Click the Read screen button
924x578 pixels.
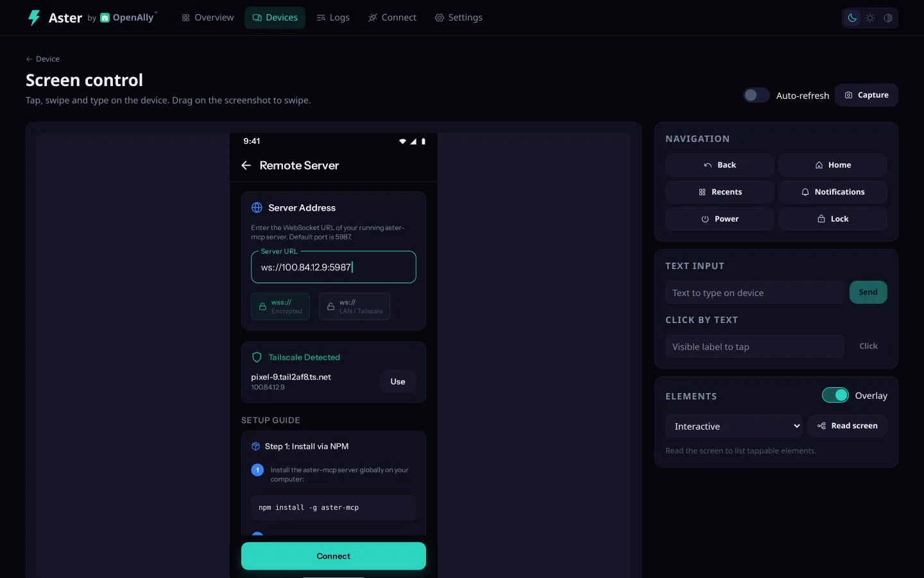848,426
